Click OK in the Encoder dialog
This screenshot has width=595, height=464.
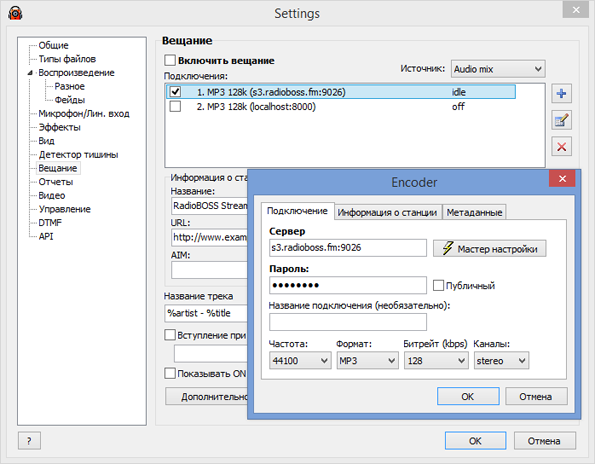click(x=468, y=396)
